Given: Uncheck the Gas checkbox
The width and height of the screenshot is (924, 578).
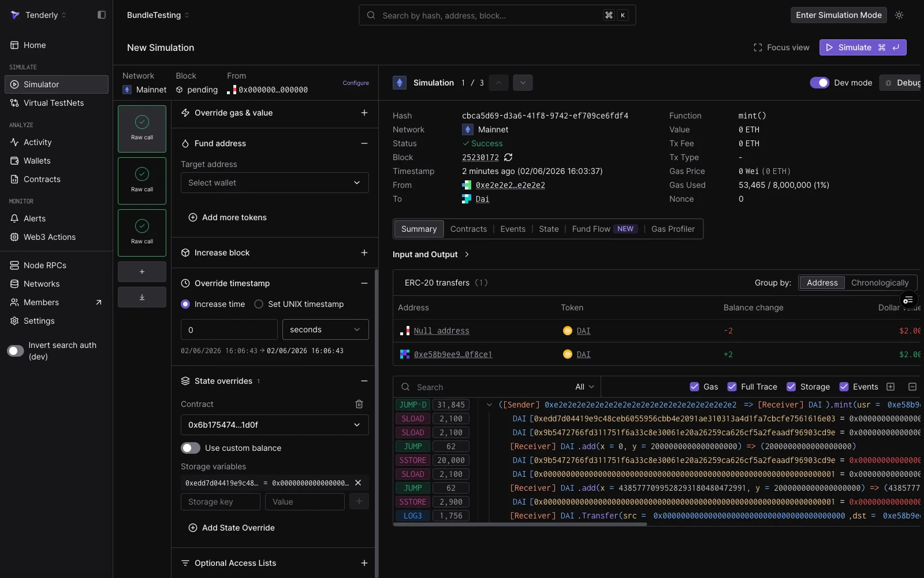Looking at the screenshot, I should 695,387.
